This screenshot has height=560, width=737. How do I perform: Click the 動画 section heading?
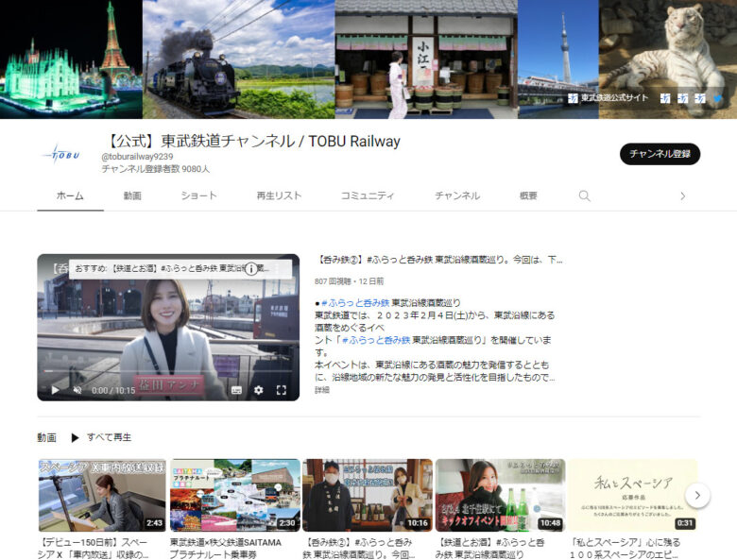coord(46,437)
